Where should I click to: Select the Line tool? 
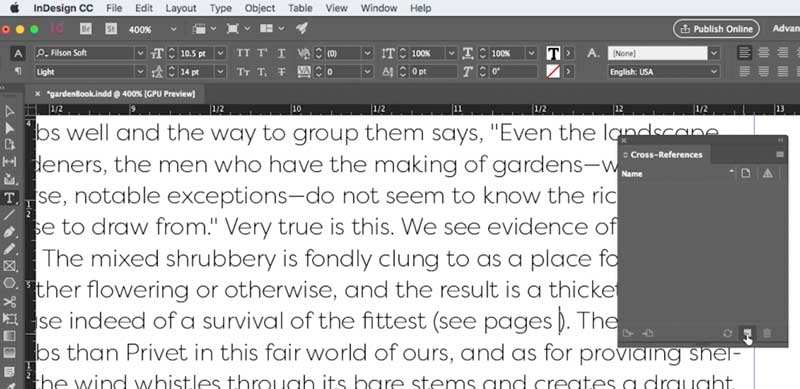pos(10,215)
